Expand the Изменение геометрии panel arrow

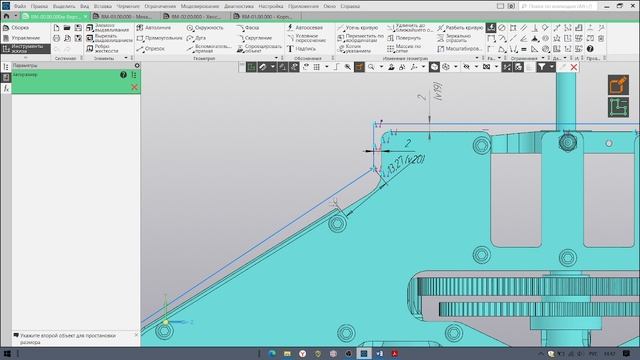[477, 58]
